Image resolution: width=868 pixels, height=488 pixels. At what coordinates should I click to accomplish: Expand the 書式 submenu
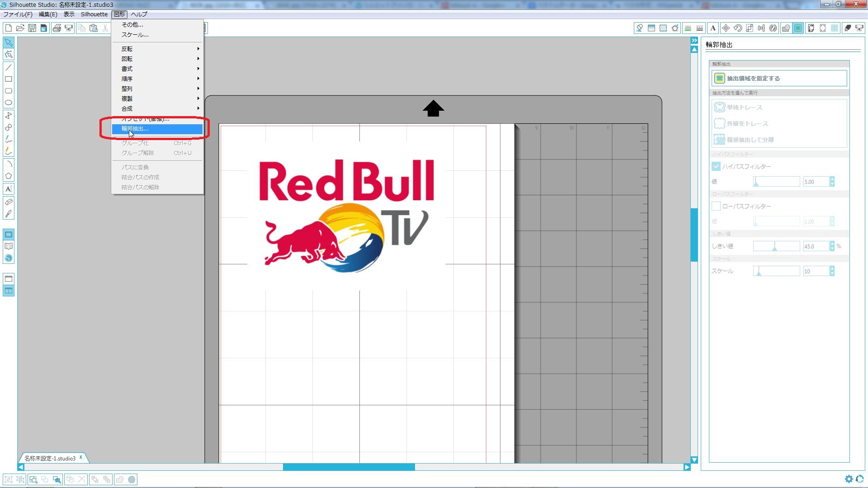tap(157, 69)
